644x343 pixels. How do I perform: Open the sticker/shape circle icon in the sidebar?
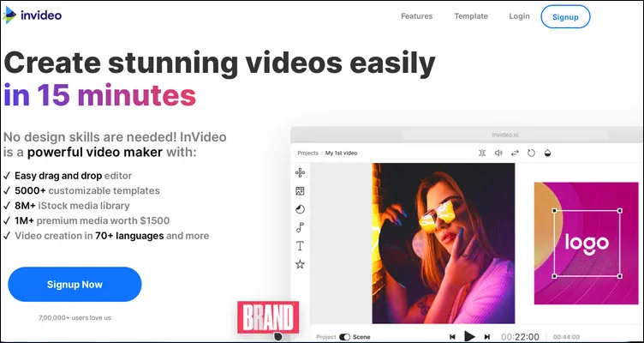click(301, 209)
